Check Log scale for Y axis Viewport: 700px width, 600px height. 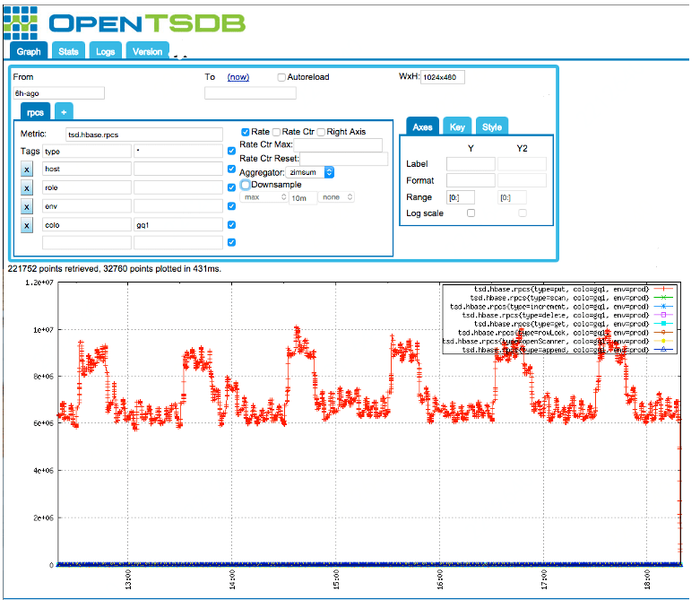(x=471, y=213)
